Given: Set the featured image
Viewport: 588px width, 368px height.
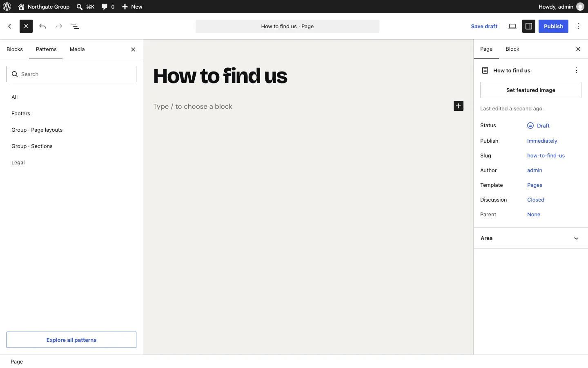Looking at the screenshot, I should pos(531,90).
